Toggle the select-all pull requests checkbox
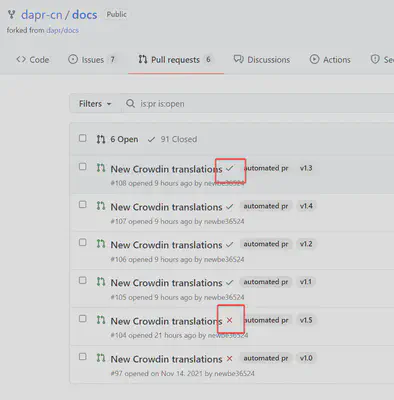The width and height of the screenshot is (394, 400). pos(83,138)
